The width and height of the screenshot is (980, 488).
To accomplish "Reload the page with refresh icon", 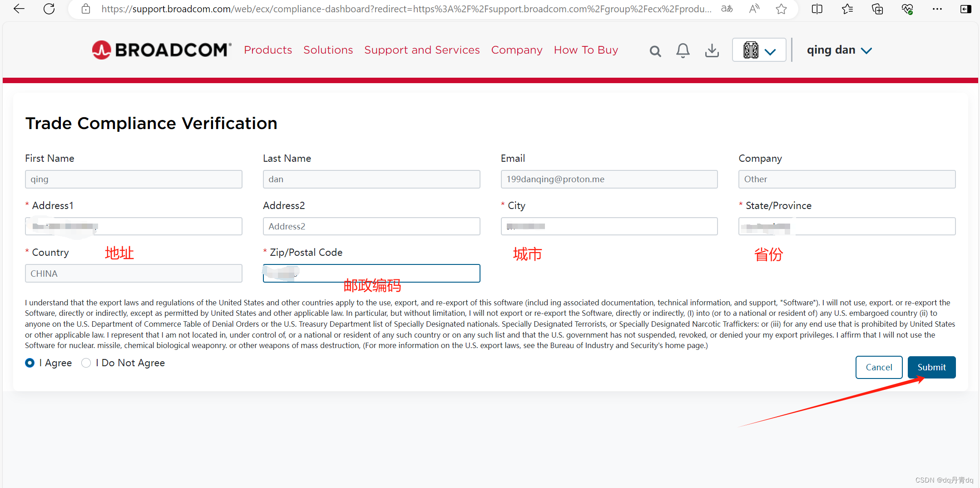I will [x=49, y=9].
